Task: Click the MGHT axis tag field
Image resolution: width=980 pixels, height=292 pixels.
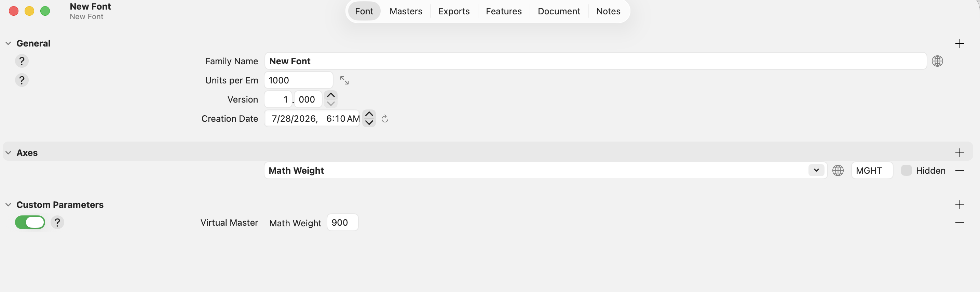Action: [872, 171]
